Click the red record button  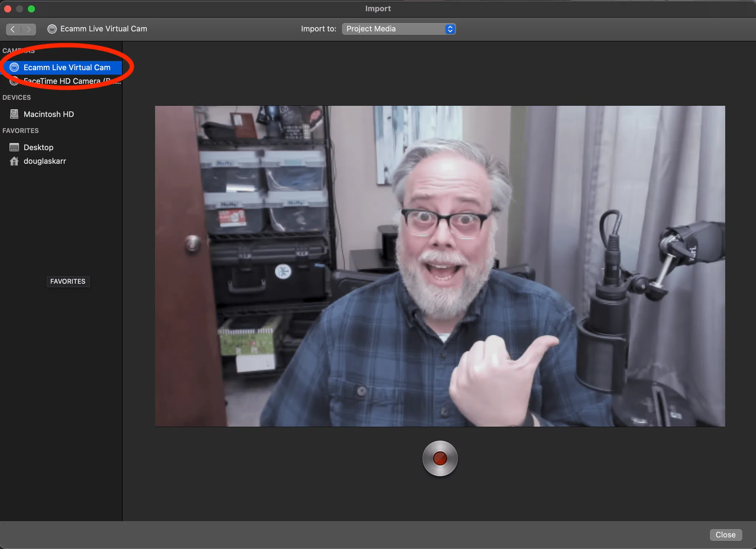440,458
